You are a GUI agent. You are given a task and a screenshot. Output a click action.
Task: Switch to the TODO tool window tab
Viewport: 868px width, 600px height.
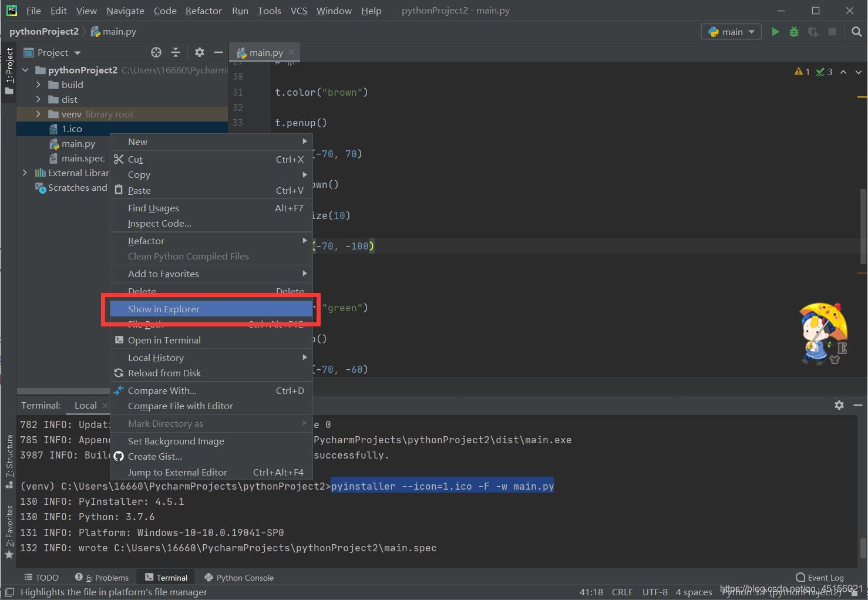pos(41,578)
